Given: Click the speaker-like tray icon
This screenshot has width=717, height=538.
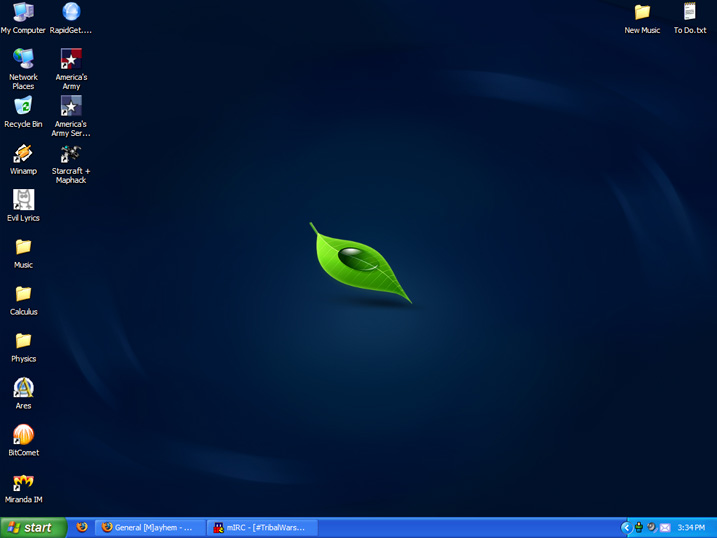Looking at the screenshot, I should click(x=652, y=527).
